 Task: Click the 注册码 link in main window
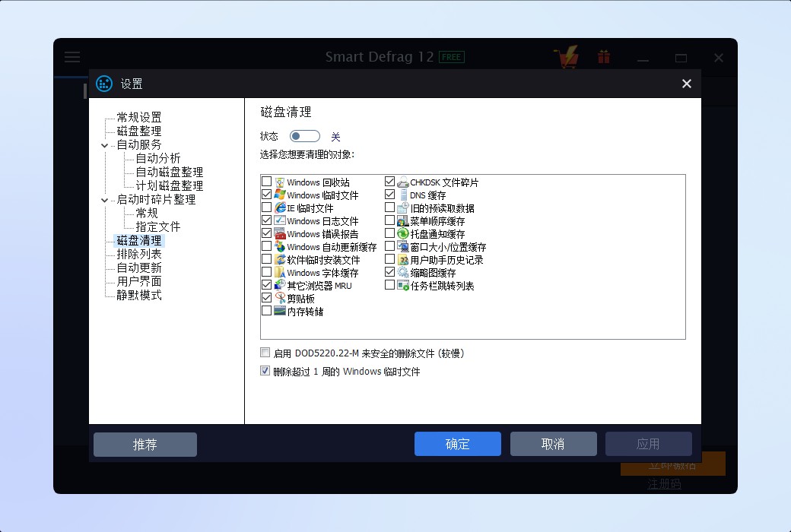tap(664, 484)
